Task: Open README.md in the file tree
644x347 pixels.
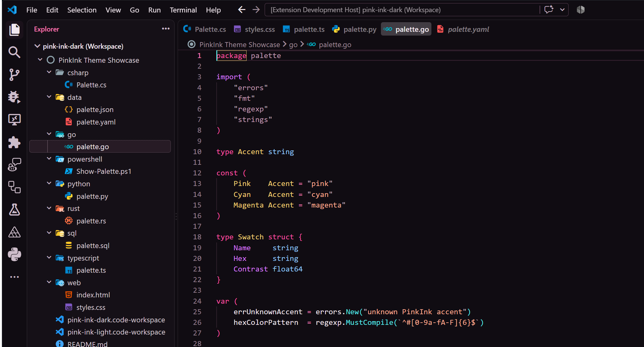Action: coord(100,344)
